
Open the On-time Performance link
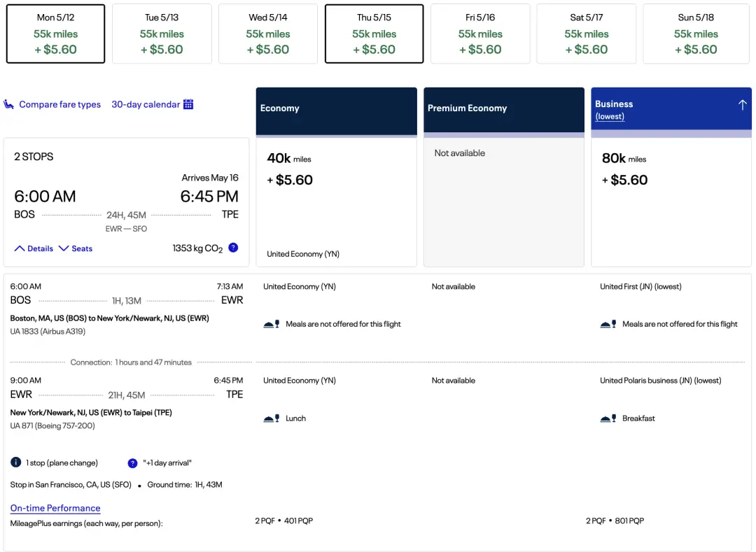pos(55,508)
